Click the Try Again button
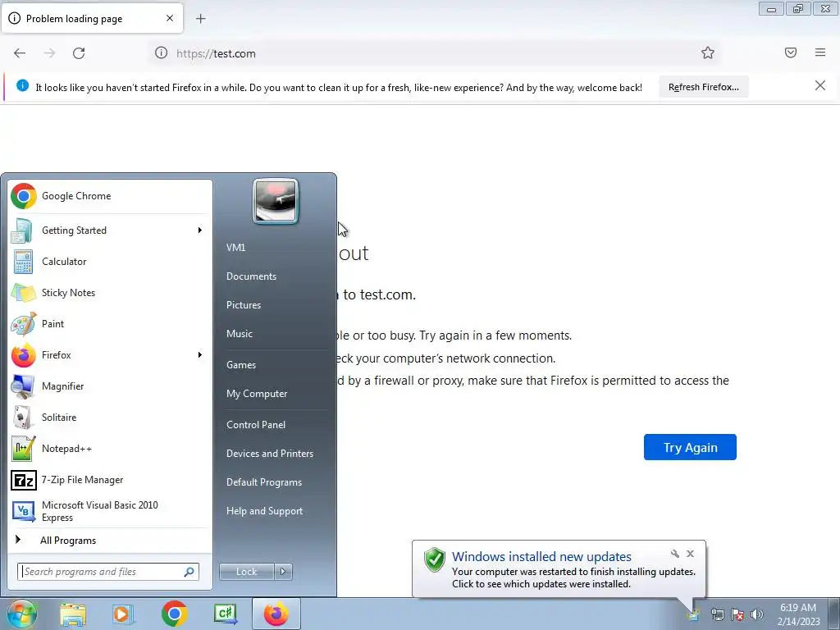Image resolution: width=840 pixels, height=630 pixels. point(690,447)
